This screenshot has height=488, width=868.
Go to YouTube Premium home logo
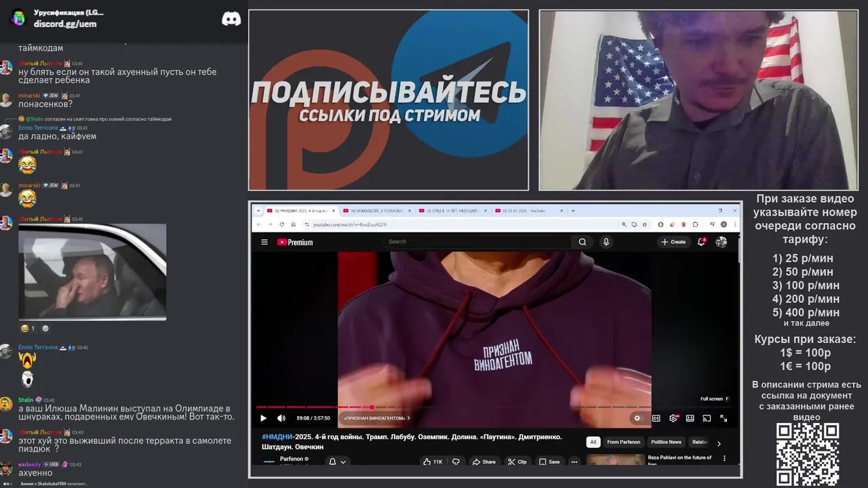click(x=295, y=242)
